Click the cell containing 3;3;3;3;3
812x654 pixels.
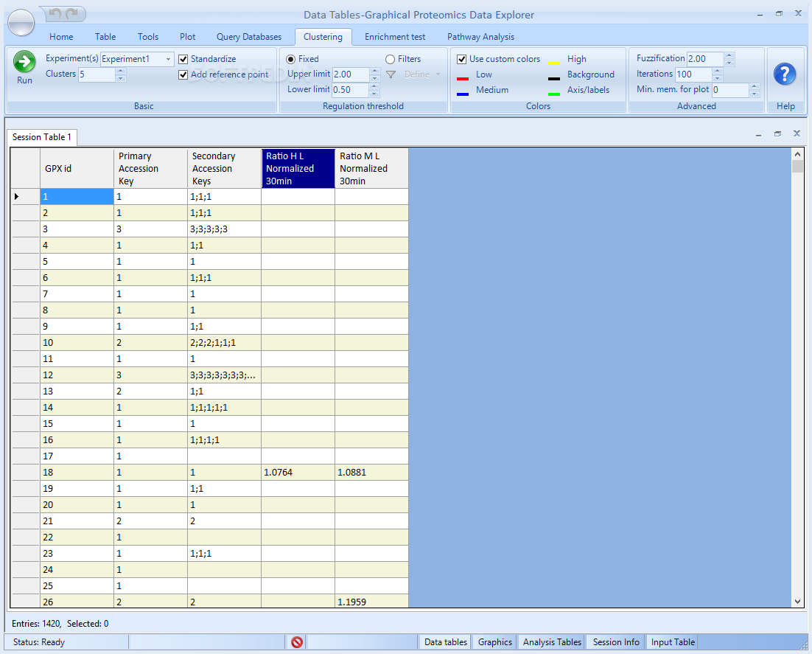tap(224, 229)
